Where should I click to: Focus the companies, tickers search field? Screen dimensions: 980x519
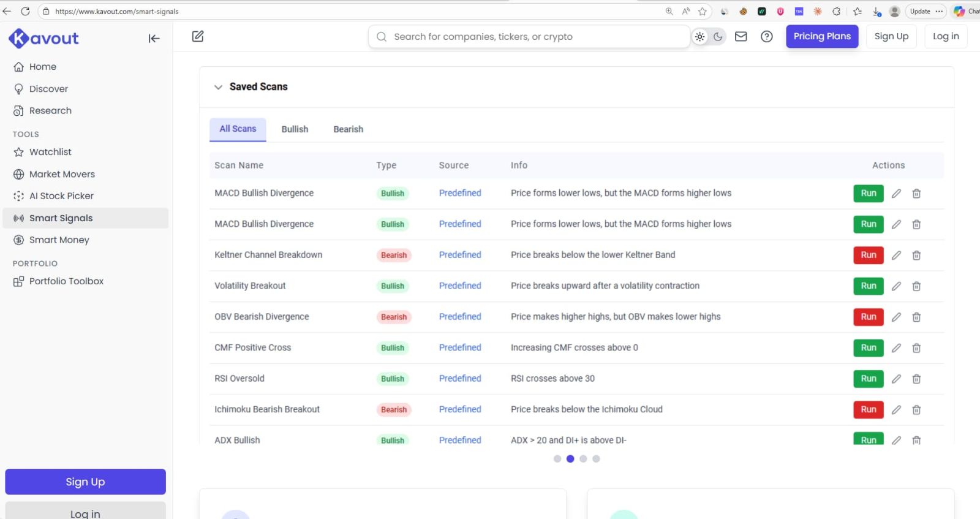tap(529, 37)
